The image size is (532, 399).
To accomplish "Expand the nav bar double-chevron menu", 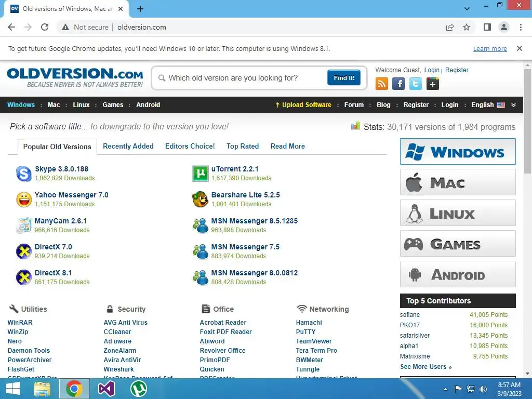I will tap(514, 105).
